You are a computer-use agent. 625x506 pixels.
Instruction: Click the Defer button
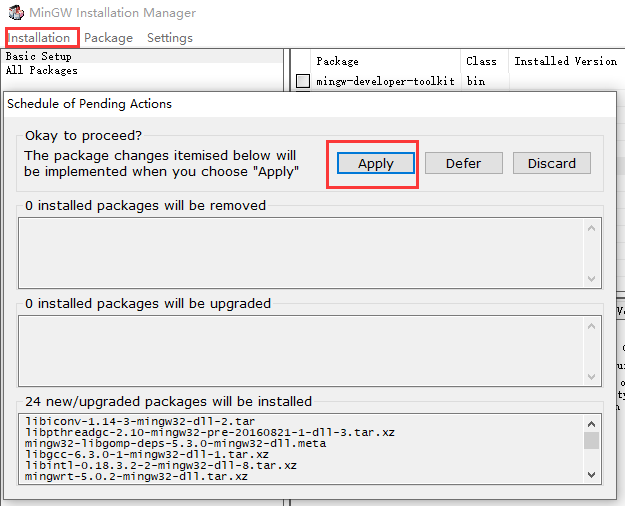(464, 163)
